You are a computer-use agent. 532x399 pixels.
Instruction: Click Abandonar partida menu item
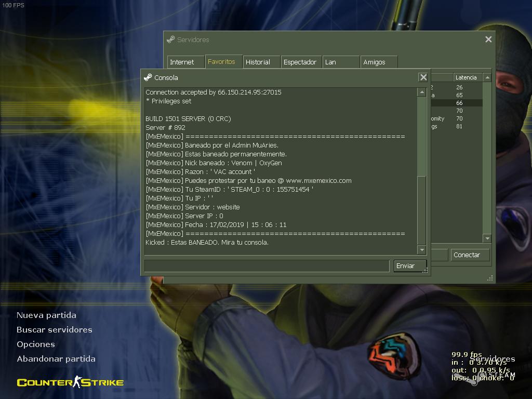point(56,359)
